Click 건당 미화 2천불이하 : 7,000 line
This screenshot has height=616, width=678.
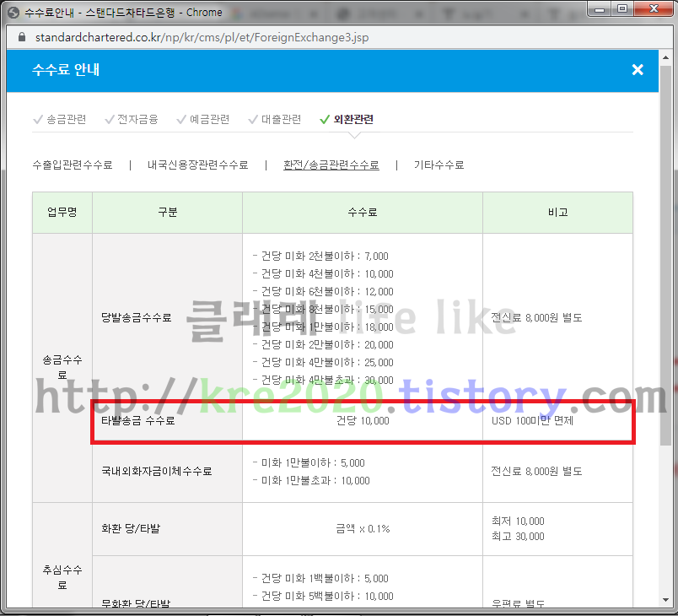(320, 256)
